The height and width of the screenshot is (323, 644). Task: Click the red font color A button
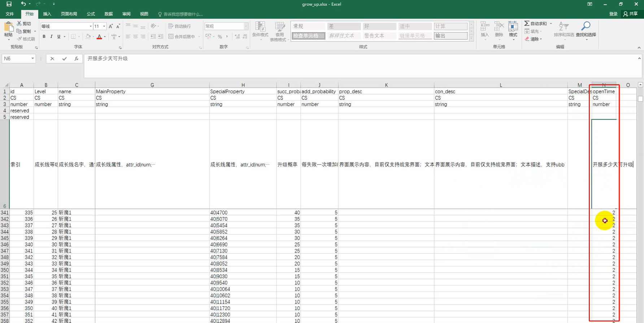pos(99,36)
